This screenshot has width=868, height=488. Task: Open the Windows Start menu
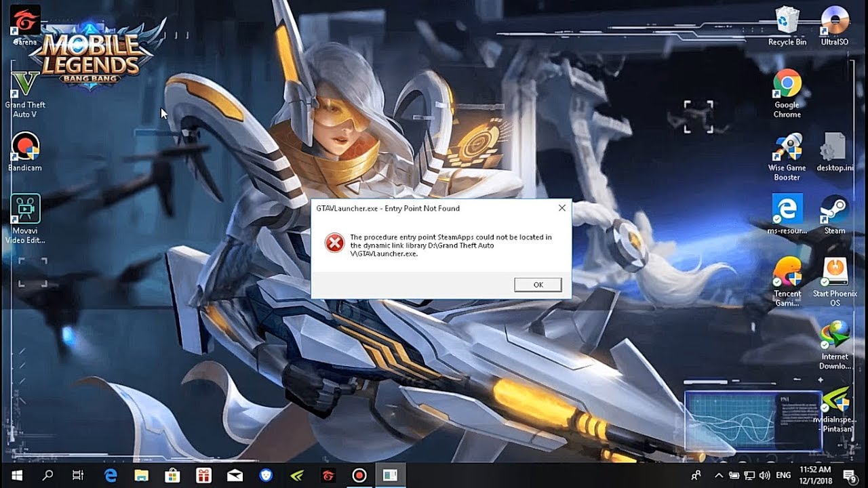pos(16,475)
